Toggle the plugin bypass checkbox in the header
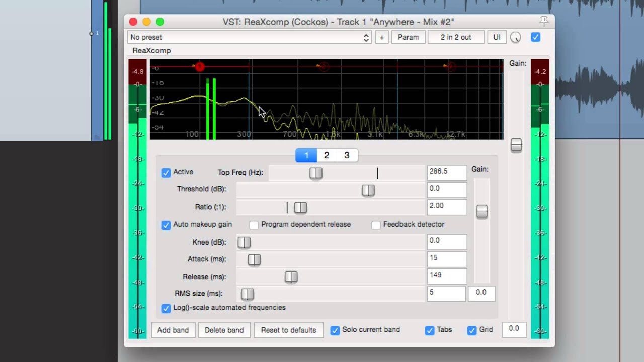Image resolution: width=644 pixels, height=362 pixels. coord(535,37)
